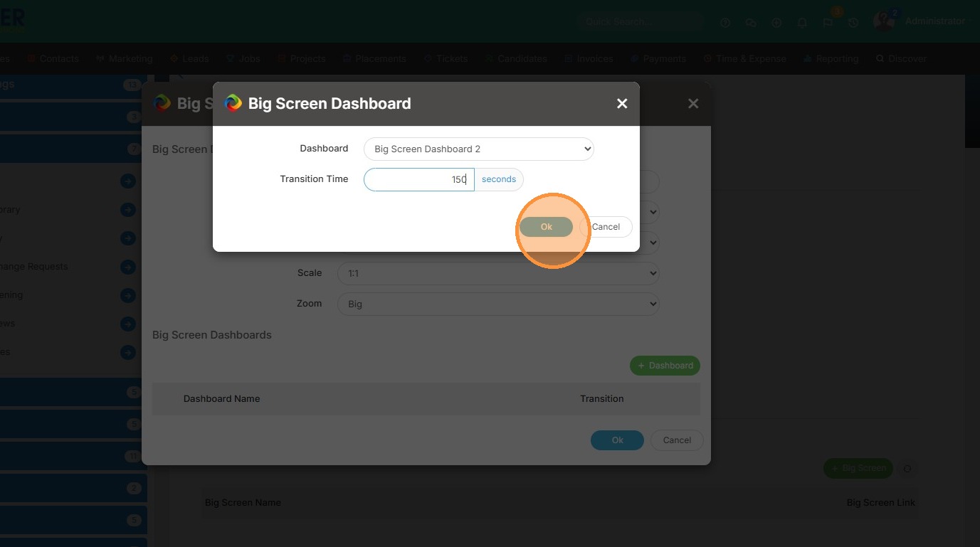The height and width of the screenshot is (547, 980).
Task: Click the Big Screen Dashboards section heading
Action: tap(212, 334)
